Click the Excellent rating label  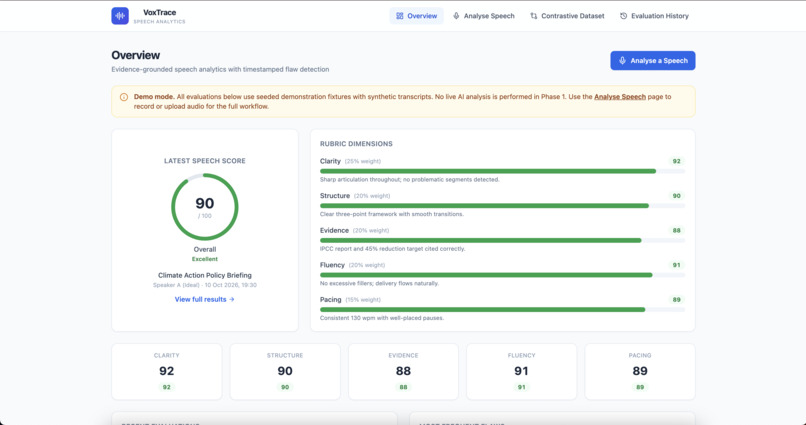pos(205,259)
